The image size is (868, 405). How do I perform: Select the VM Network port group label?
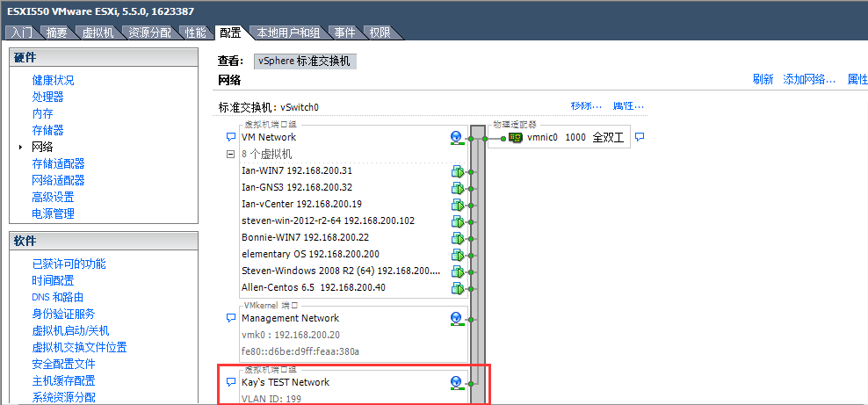coord(269,137)
